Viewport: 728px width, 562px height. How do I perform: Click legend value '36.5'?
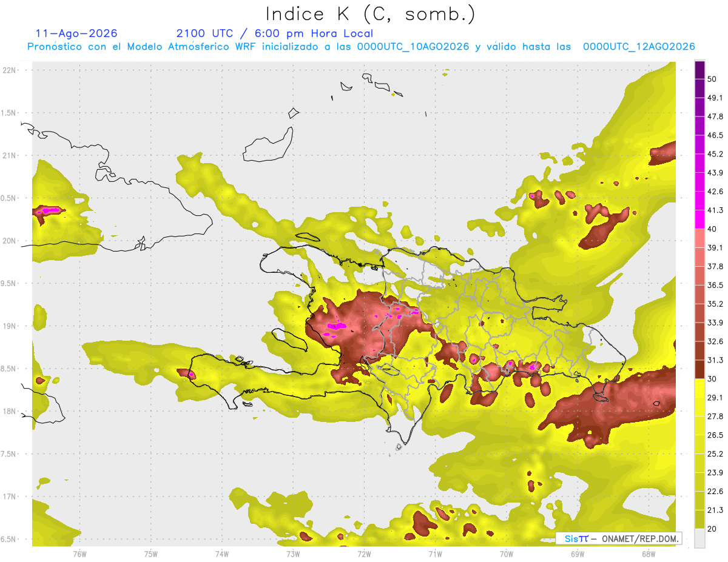(715, 286)
